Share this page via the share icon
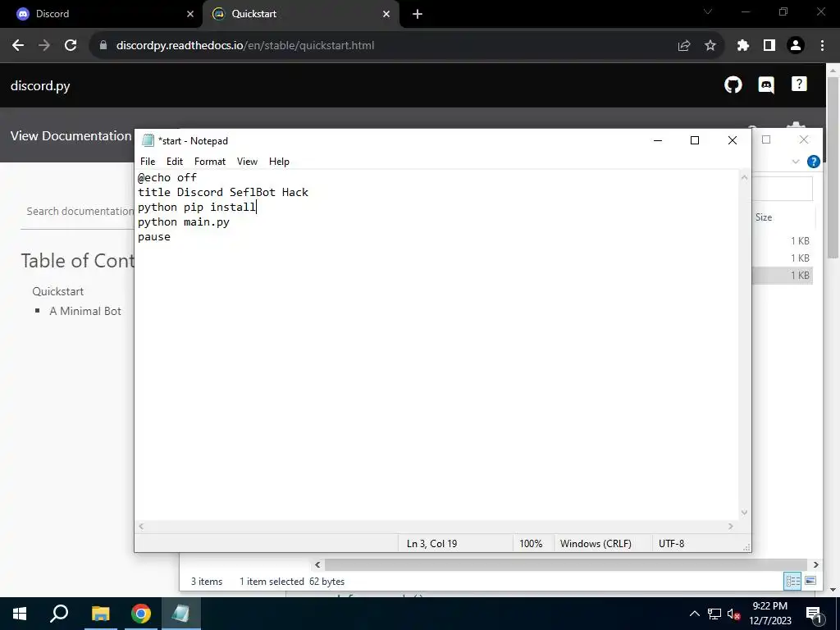Screen dimensions: 840x630 tap(683, 46)
